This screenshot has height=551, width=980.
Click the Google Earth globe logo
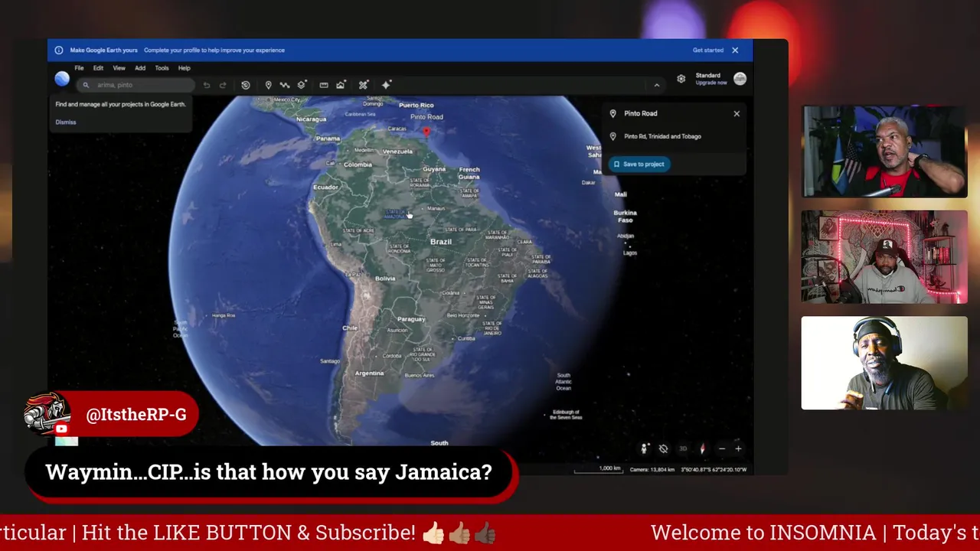tap(62, 80)
